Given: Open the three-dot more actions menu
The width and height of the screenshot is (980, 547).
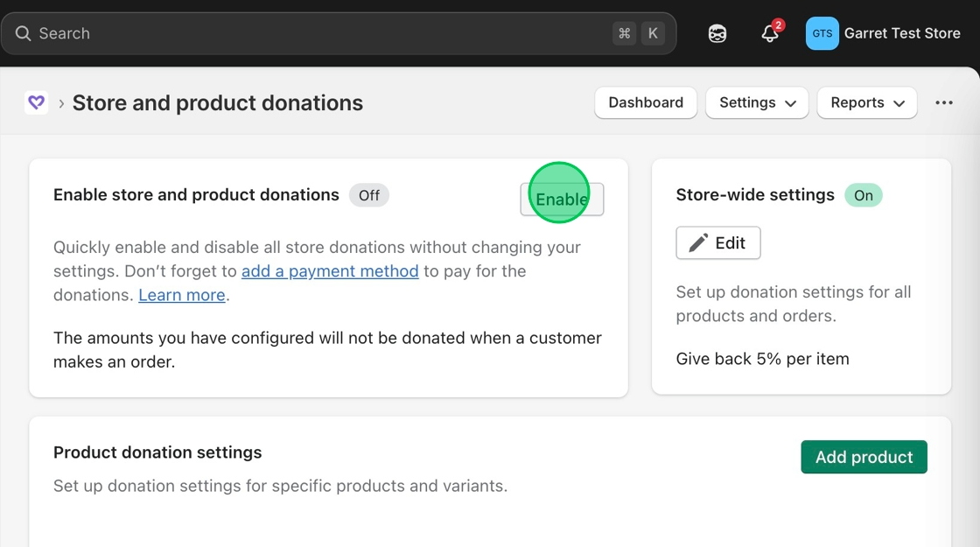Looking at the screenshot, I should point(943,102).
